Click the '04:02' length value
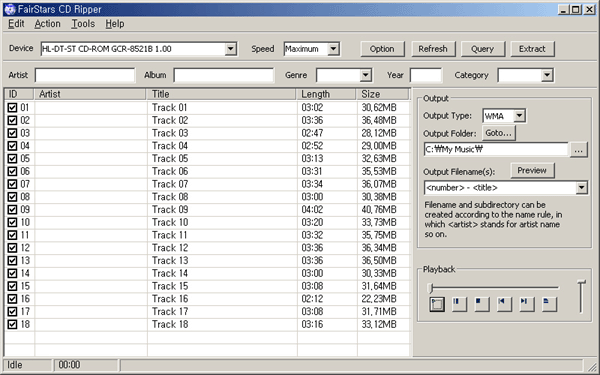Viewport: 600px width, 375px height. [312, 210]
